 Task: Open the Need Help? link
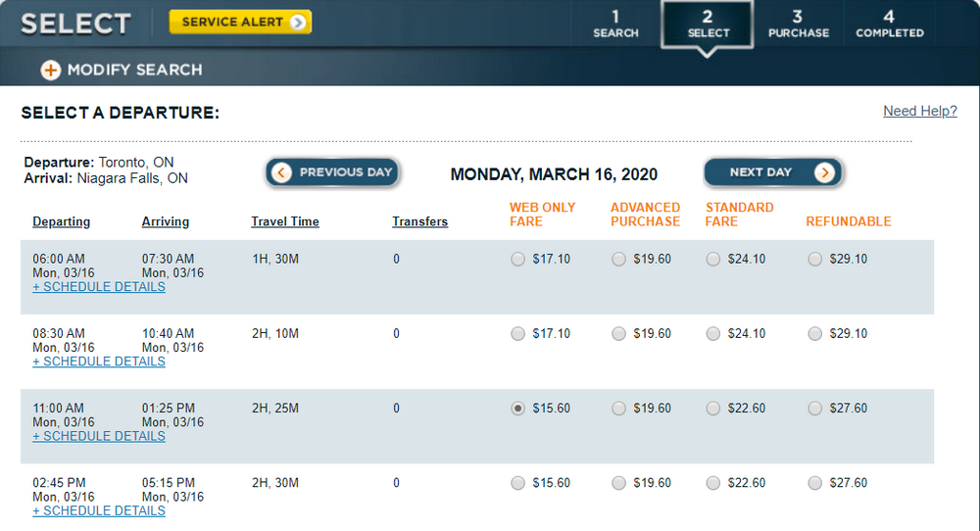(919, 111)
